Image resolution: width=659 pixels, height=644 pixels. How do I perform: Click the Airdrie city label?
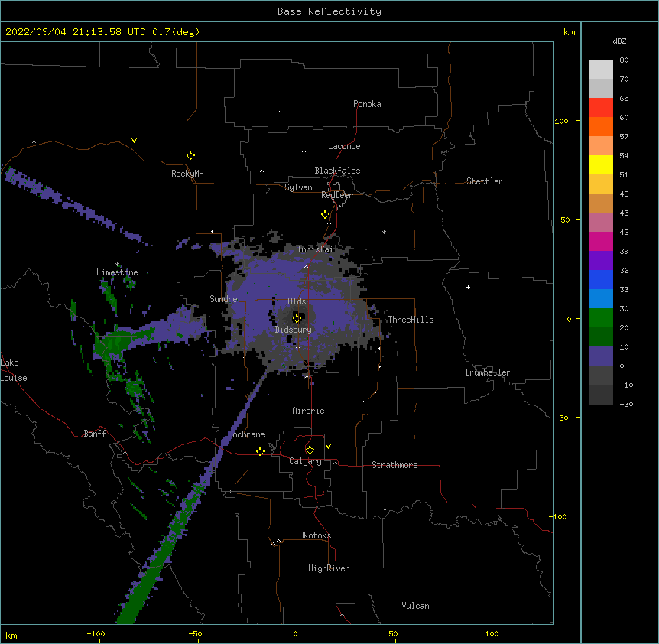[x=308, y=411]
